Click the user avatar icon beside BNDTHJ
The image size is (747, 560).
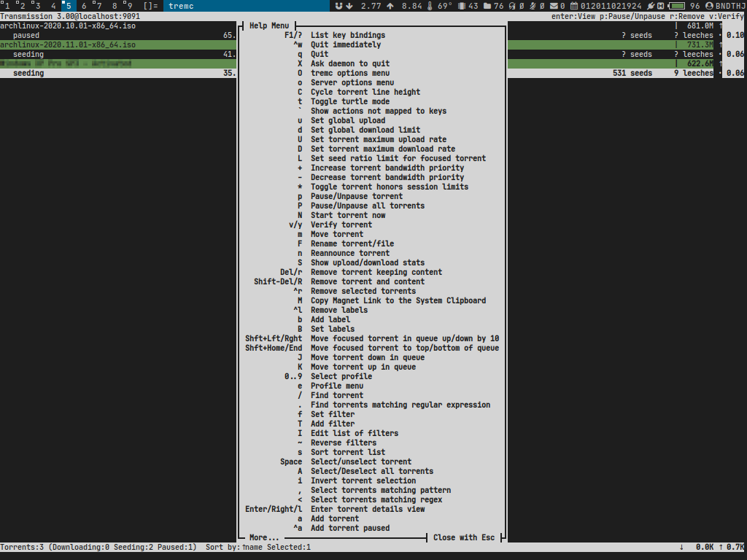coord(709,6)
